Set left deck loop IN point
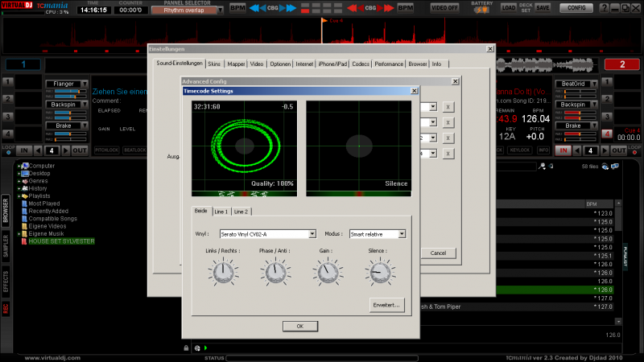Viewport: 644px width, 362px height. 24,150
